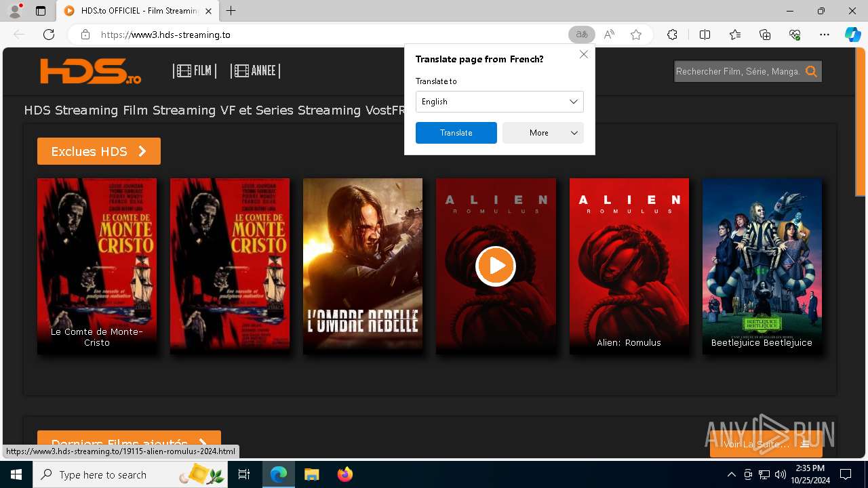
Task: Click the Read aloud icon
Action: [x=609, y=35]
